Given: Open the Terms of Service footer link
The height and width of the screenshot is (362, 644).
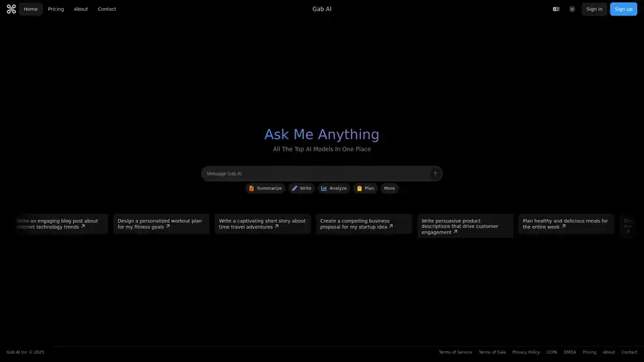Looking at the screenshot, I should (455, 352).
